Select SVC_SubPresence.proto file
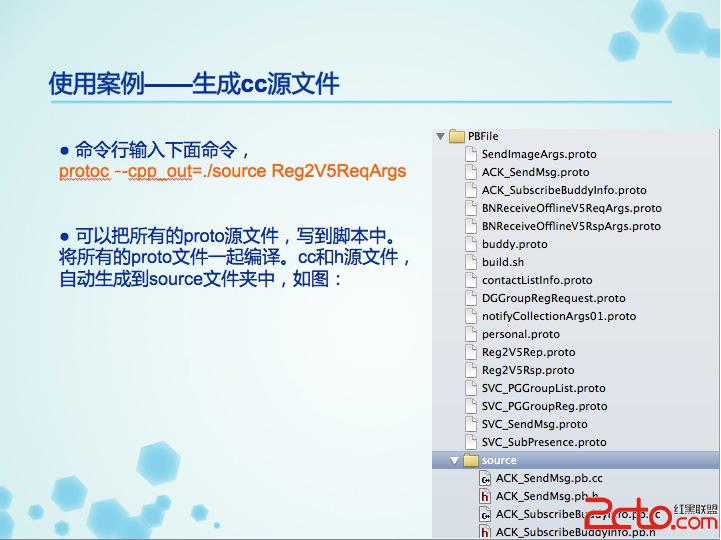721x540 pixels. coord(544,442)
